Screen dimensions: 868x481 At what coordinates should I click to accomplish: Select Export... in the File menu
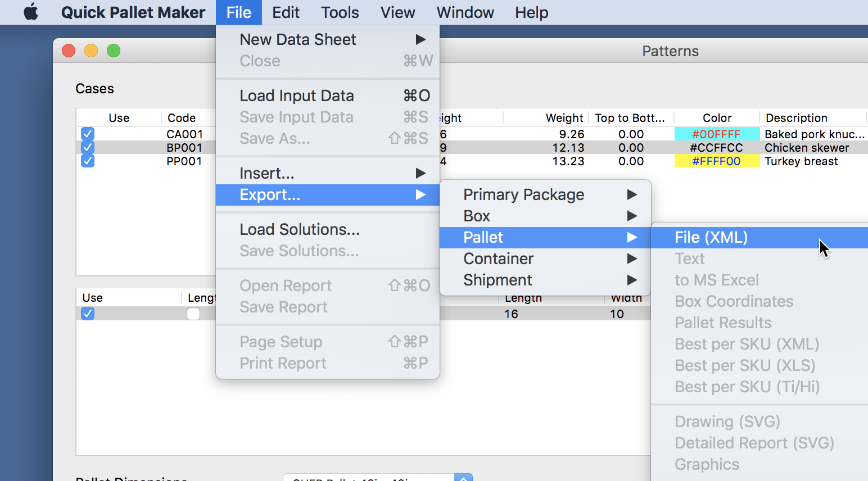(328, 195)
